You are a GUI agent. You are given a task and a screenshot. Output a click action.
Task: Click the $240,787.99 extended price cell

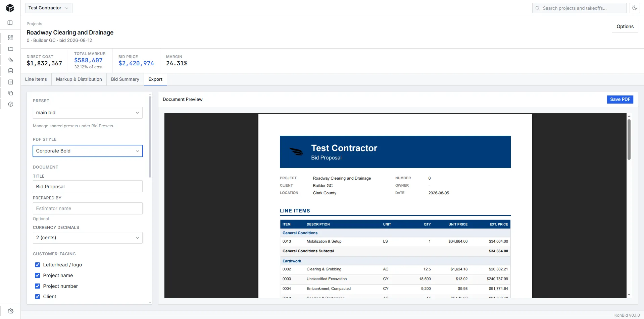coord(497,279)
